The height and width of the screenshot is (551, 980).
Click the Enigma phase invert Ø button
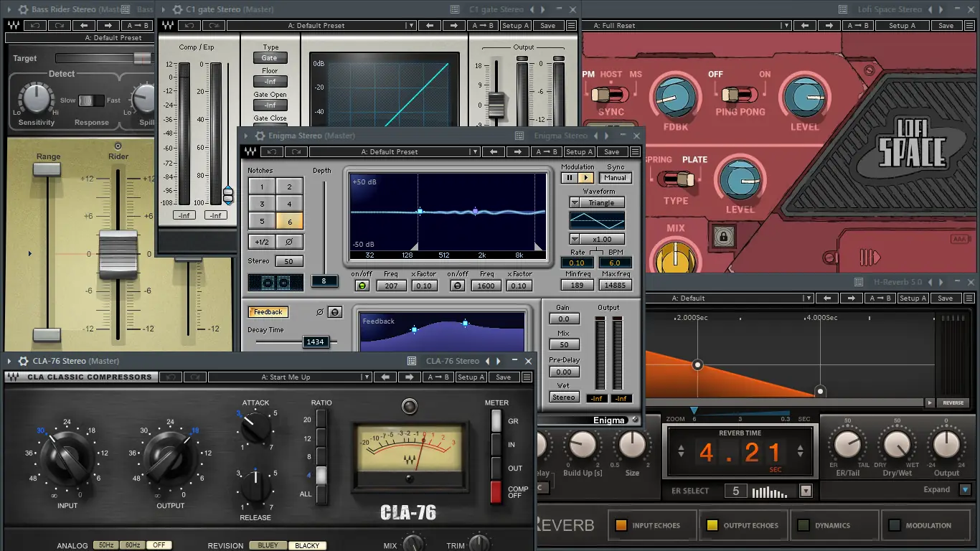click(x=290, y=242)
